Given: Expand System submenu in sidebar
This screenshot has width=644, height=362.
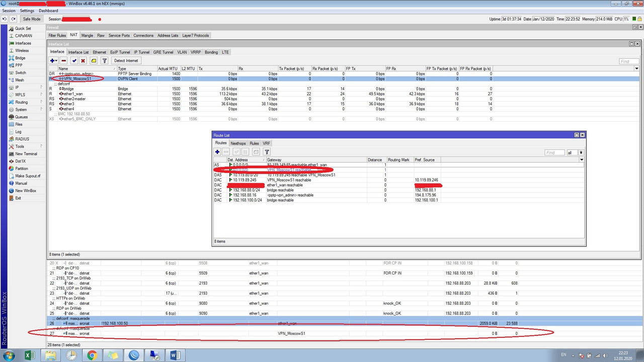Looking at the screenshot, I should point(41,110).
